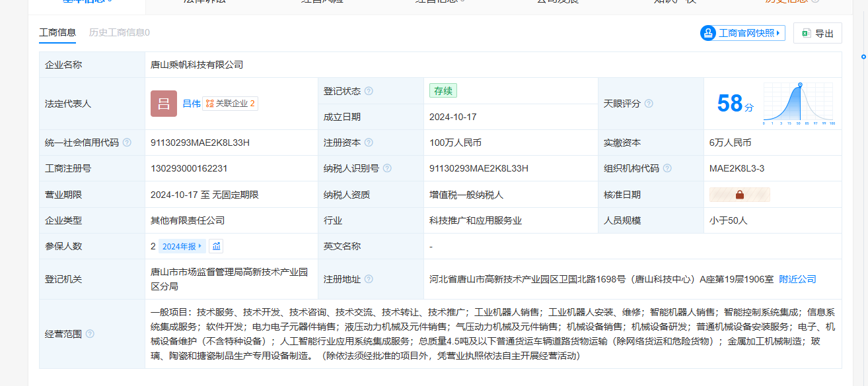Open the insured headcount trend chart icon
This screenshot has width=868, height=386.
pyautogui.click(x=217, y=246)
